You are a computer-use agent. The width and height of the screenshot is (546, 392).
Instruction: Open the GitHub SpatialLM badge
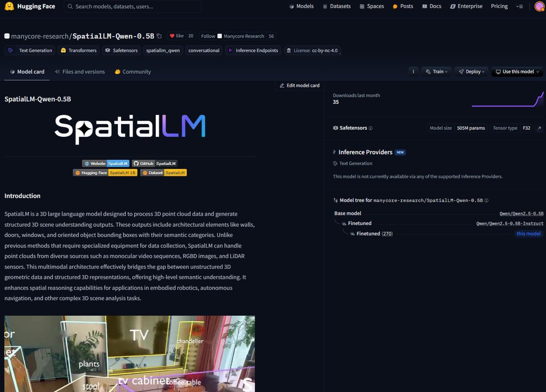154,164
